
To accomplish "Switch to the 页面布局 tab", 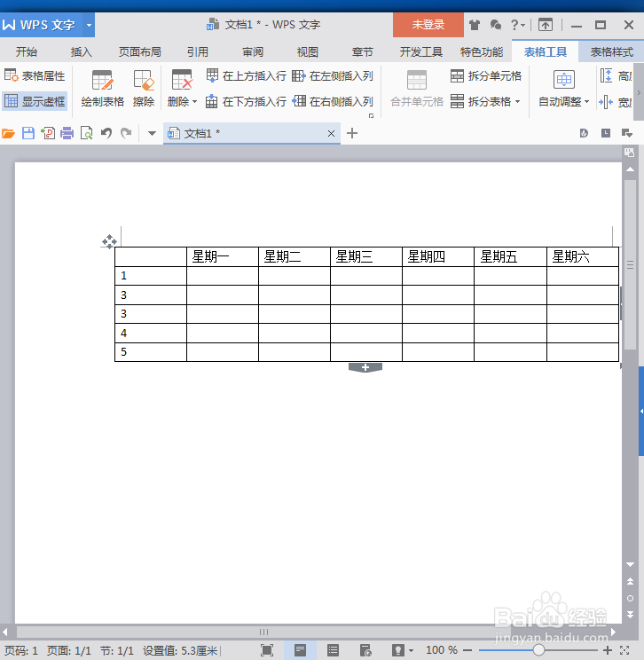I will (140, 51).
